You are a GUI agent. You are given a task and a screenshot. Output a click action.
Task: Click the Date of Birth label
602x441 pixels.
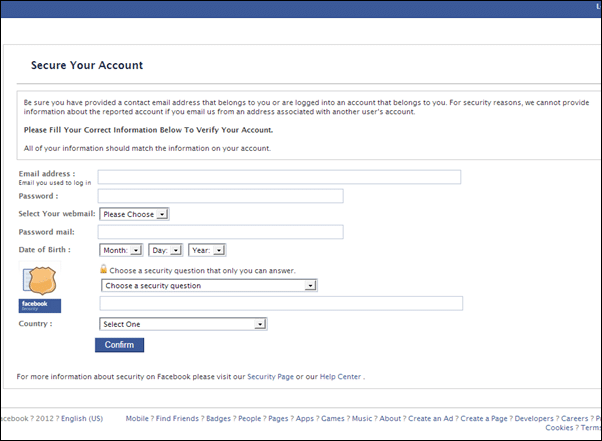(x=45, y=249)
